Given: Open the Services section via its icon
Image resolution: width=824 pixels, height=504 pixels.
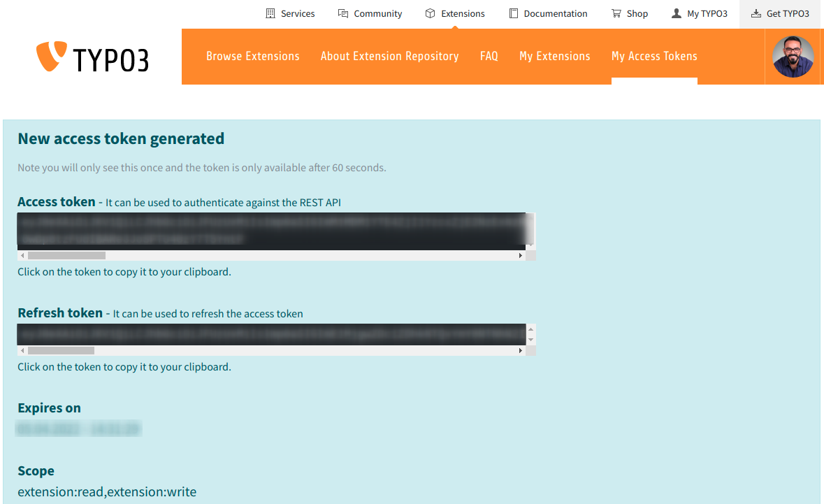Looking at the screenshot, I should pos(269,13).
